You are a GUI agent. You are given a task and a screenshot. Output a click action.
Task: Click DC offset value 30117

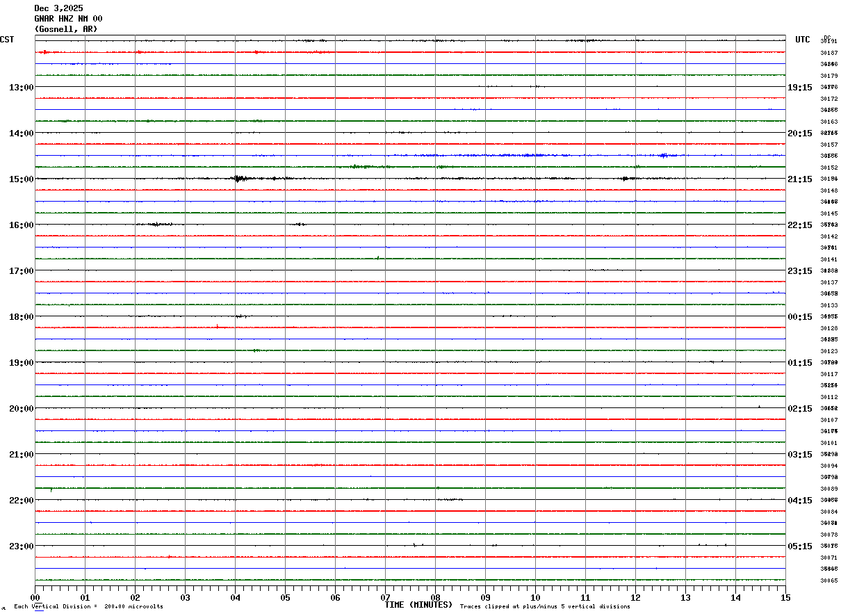[828, 374]
